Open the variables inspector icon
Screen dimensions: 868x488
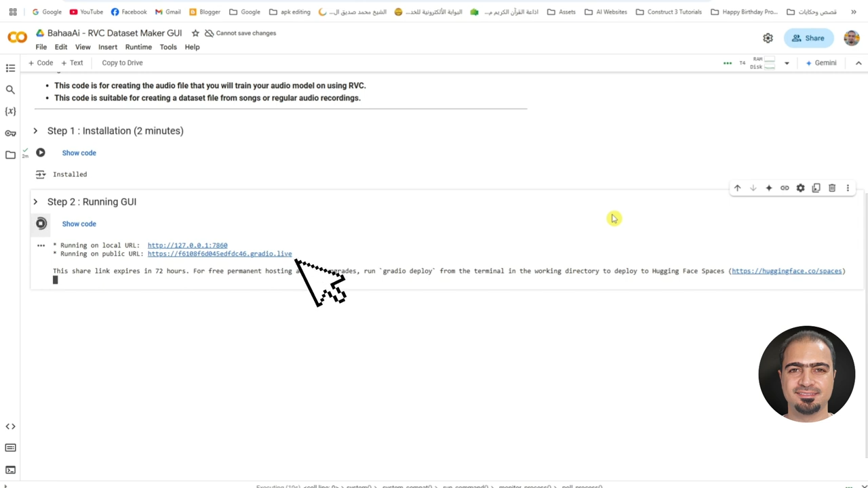pyautogui.click(x=10, y=111)
